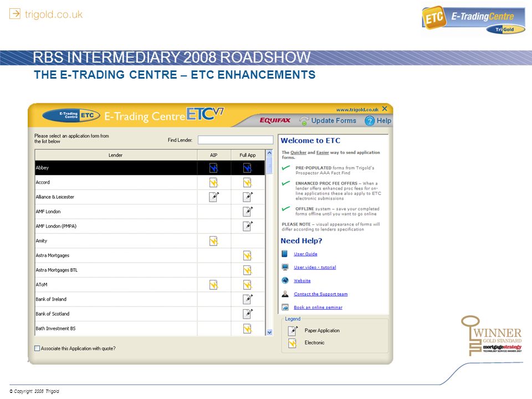Click Abbey's AIP electronic form icon

pos(213,168)
